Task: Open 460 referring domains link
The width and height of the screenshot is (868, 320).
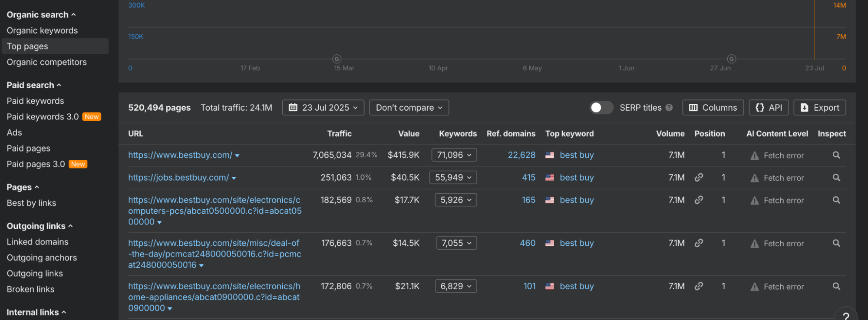Action: tap(528, 243)
